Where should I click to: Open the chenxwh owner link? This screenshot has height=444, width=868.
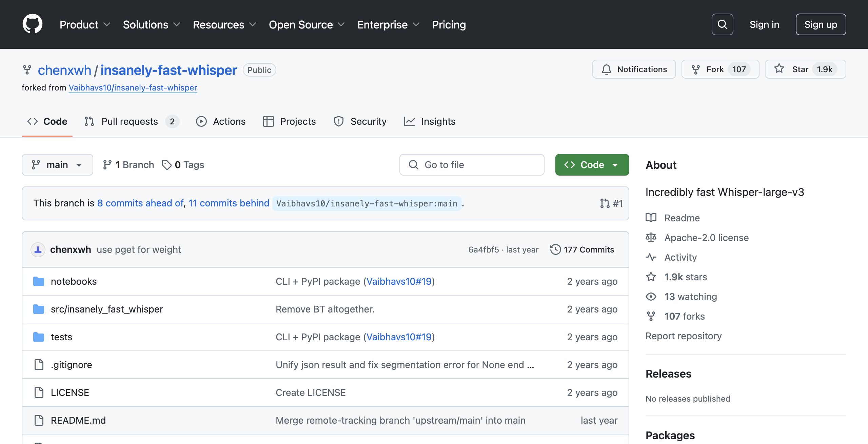[x=64, y=70]
